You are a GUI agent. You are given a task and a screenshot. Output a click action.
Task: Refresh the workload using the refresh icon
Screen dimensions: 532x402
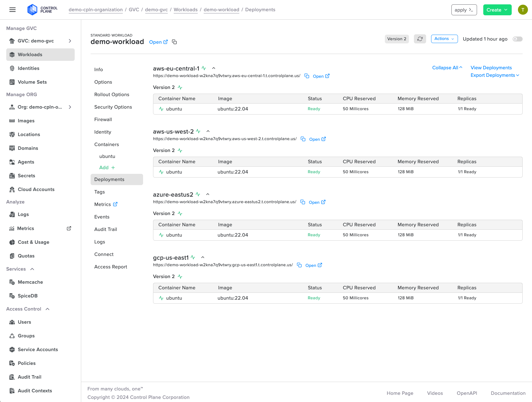pos(420,39)
